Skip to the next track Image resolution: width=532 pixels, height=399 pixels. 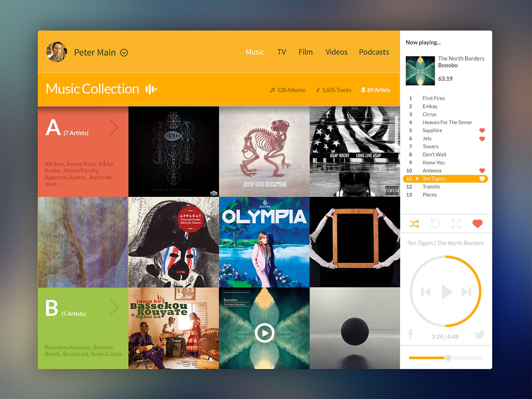pos(466,292)
